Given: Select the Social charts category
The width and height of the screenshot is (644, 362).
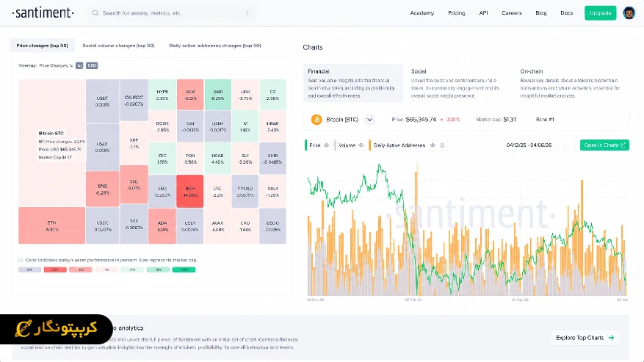Looking at the screenshot, I should point(457,83).
